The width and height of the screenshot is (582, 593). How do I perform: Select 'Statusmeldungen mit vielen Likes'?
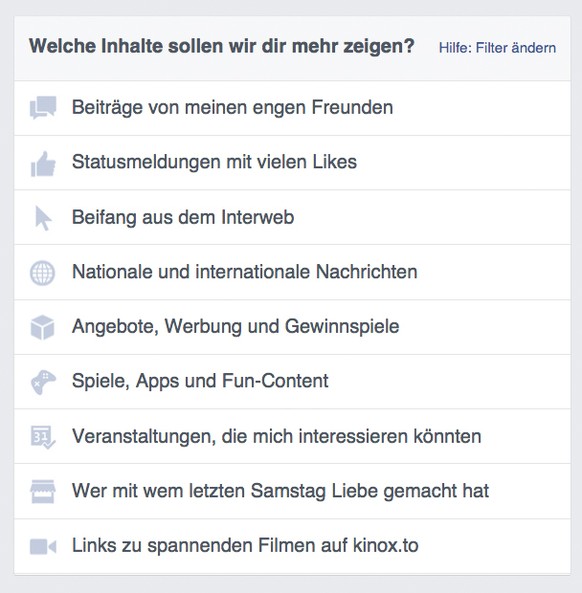coord(292,163)
